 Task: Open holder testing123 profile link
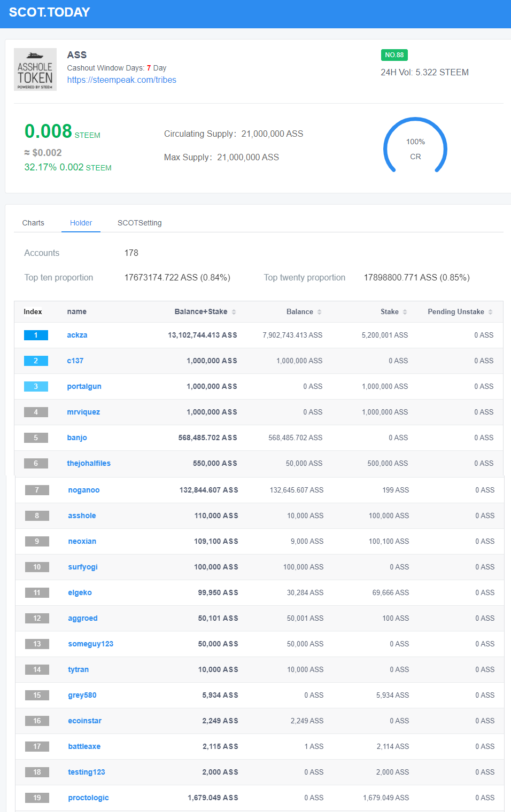(x=87, y=772)
